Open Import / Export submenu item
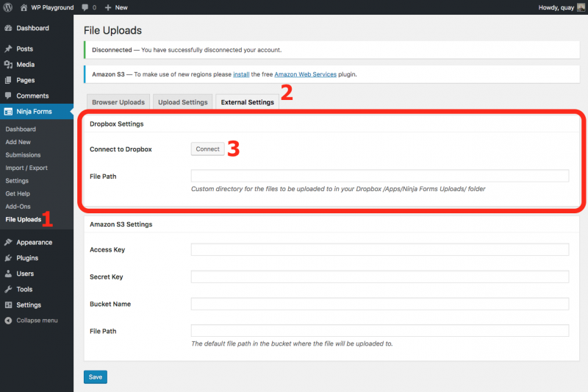The width and height of the screenshot is (588, 392). tap(26, 168)
